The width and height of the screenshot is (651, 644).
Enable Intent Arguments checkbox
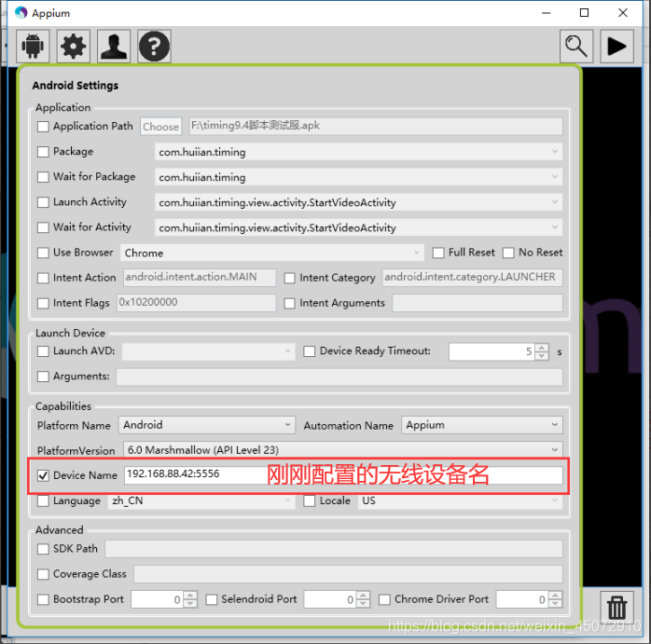tap(290, 304)
